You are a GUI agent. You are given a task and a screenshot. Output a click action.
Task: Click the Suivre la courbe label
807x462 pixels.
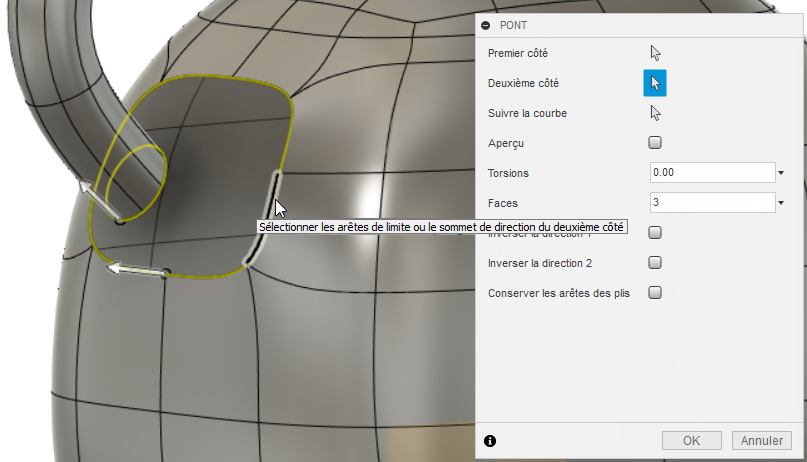coord(527,113)
